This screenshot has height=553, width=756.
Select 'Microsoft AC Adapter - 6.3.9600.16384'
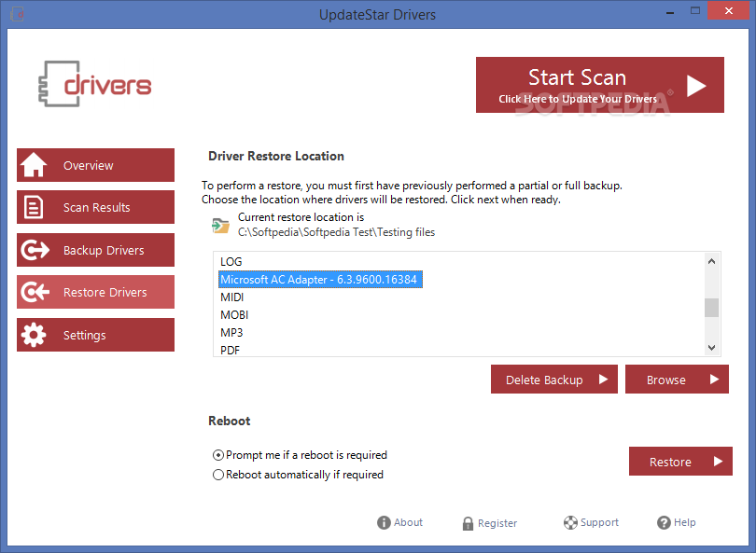pos(319,280)
